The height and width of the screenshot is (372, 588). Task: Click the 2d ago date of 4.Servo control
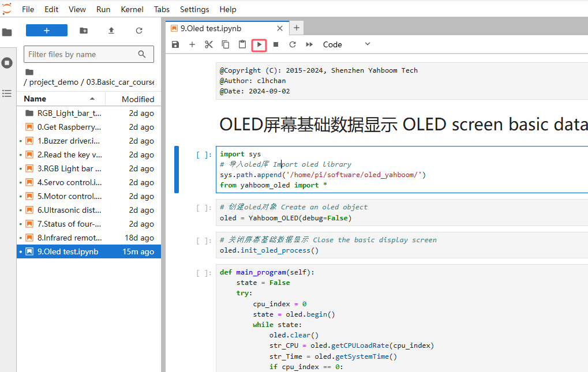[141, 182]
